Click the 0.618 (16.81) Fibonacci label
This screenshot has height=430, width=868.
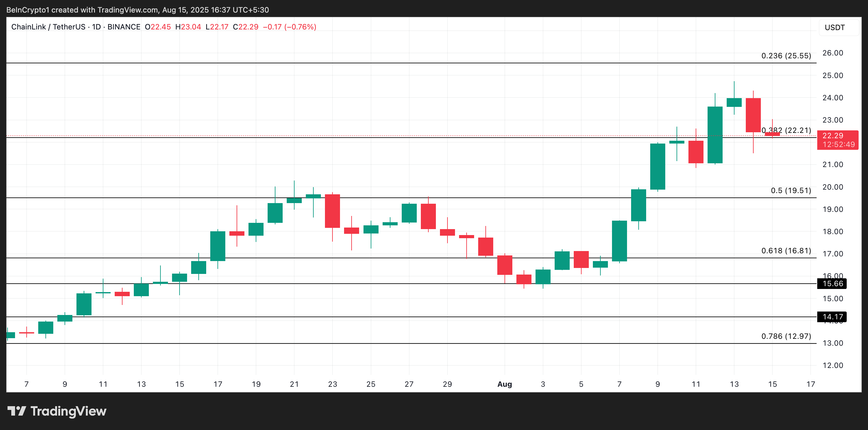pos(786,251)
